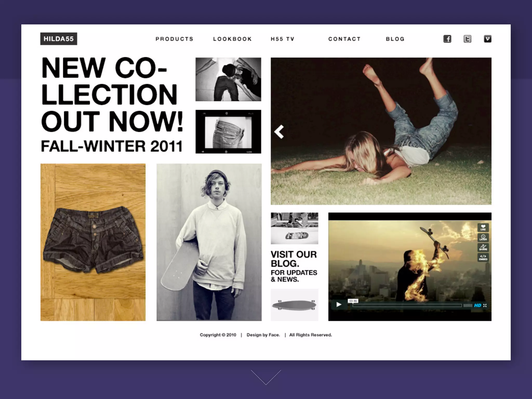The image size is (532, 399).
Task: Expand page with the down chevron arrow
Action: pyautogui.click(x=266, y=377)
